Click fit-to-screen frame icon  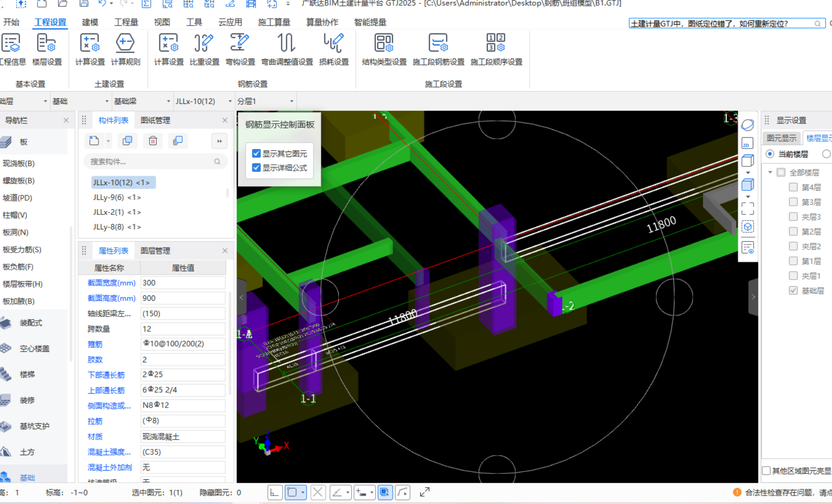tap(747, 209)
